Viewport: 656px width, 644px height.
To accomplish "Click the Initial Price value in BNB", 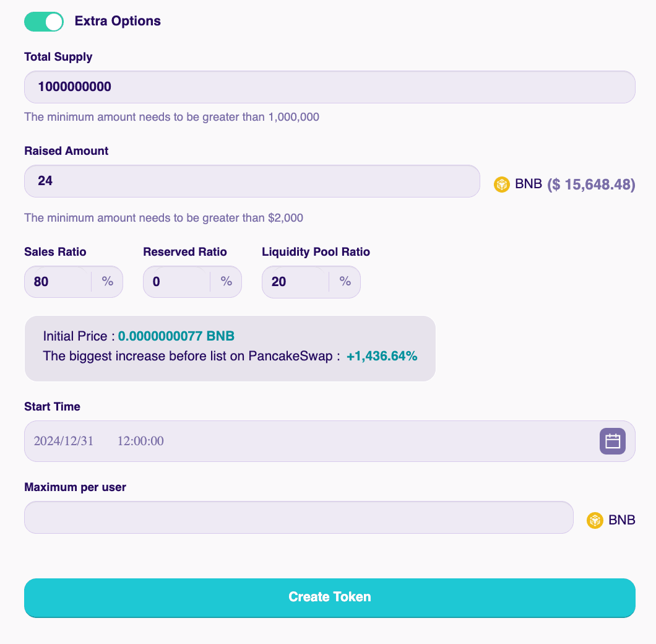I will click(176, 336).
